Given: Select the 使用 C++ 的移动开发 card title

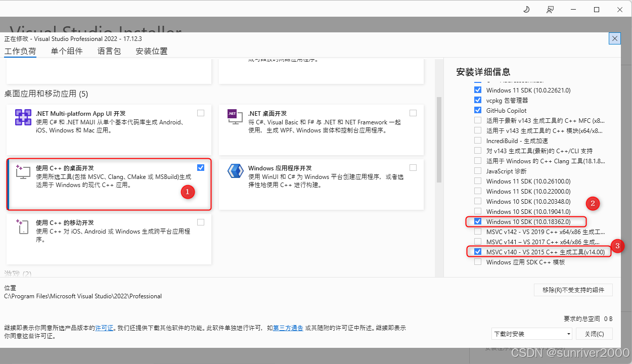Looking at the screenshot, I should (x=65, y=222).
